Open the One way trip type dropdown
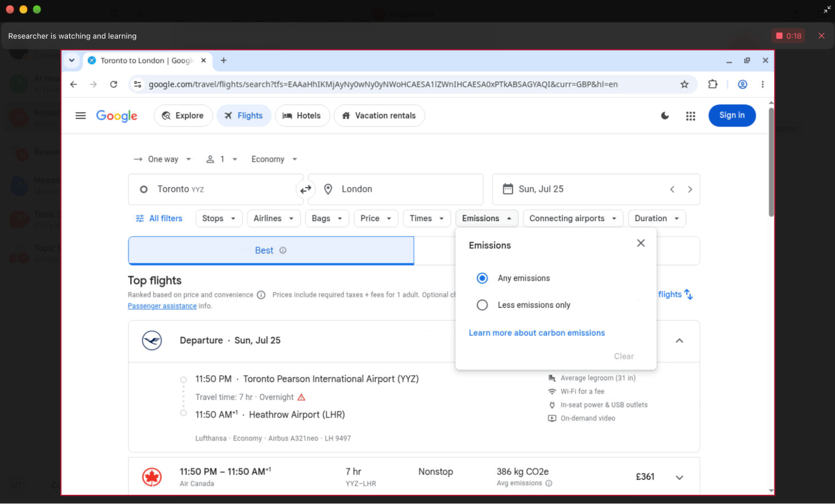This screenshot has height=504, width=835. [162, 159]
